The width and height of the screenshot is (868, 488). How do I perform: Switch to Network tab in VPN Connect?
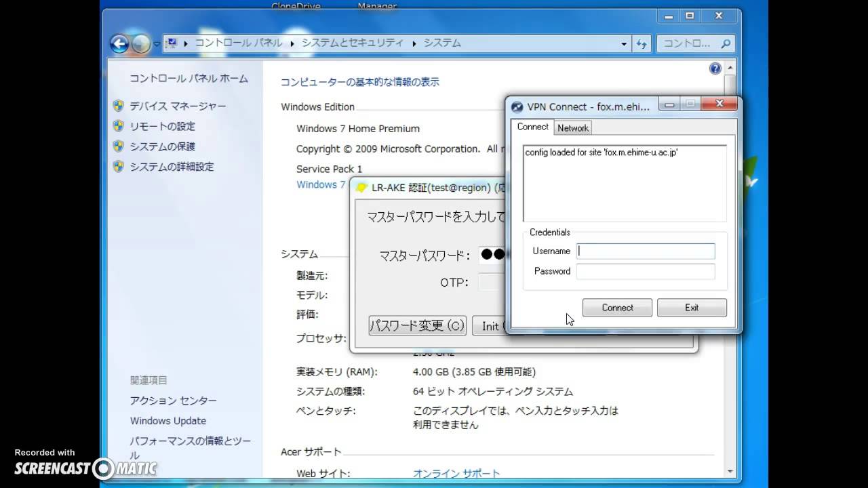[573, 127]
